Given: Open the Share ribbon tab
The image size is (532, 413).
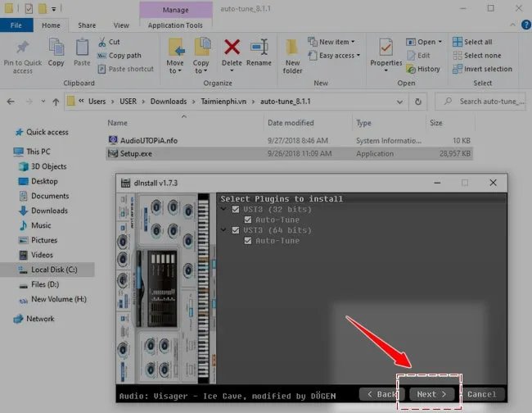Looking at the screenshot, I should pos(86,25).
